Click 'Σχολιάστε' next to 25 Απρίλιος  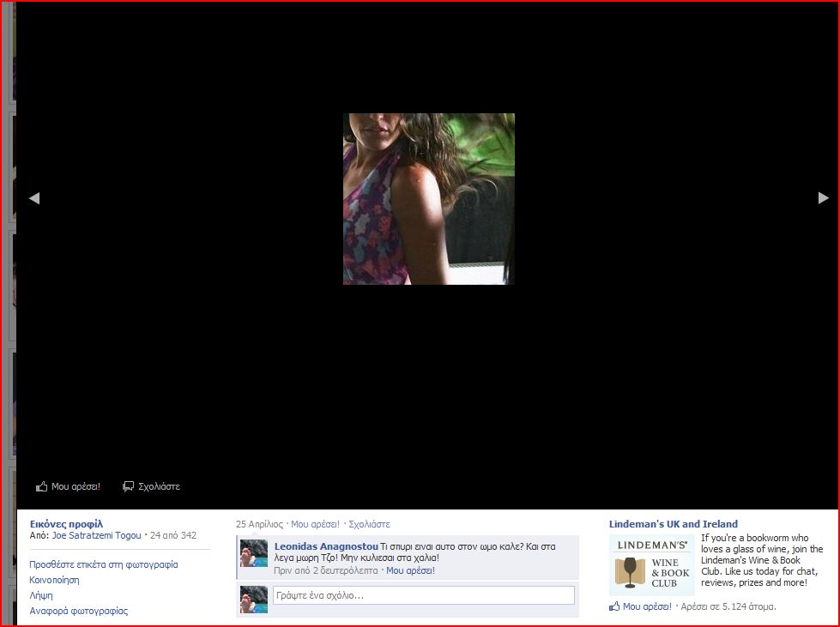click(x=369, y=524)
